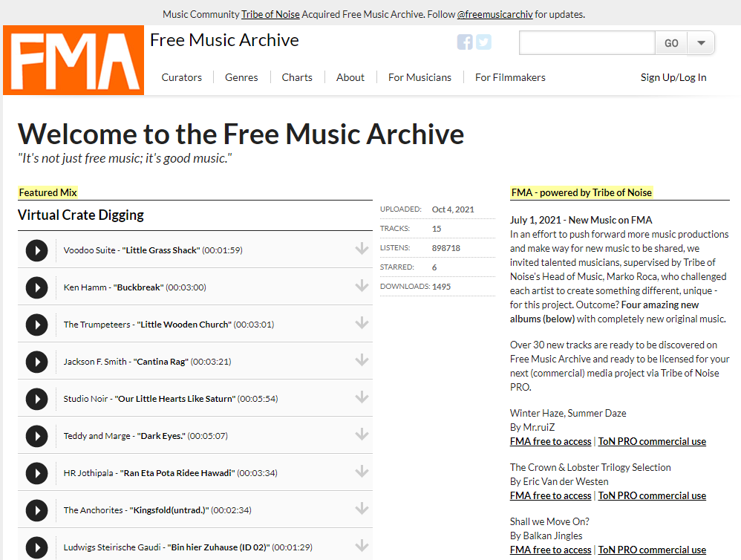Open the Facebook icon link
The image size is (741, 560).
tap(465, 42)
